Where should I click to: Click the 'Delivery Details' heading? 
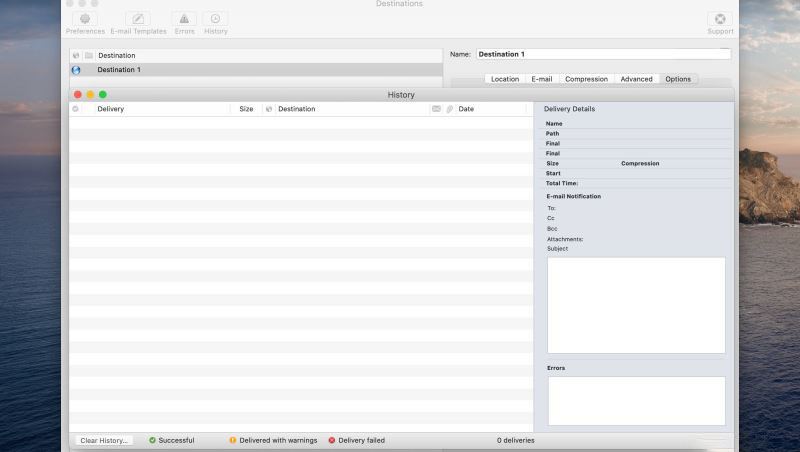(569, 109)
